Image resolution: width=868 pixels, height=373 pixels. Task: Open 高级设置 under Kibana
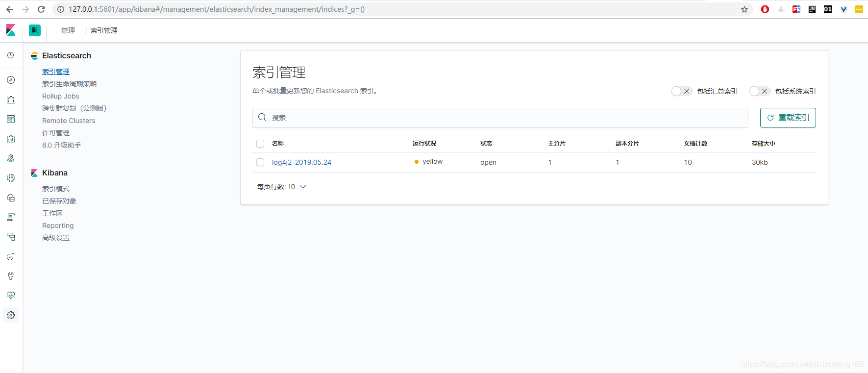(x=56, y=238)
